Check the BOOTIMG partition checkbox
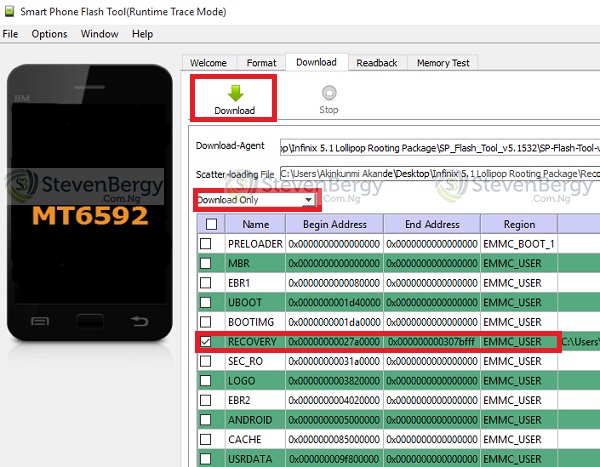The image size is (600, 467). click(x=205, y=322)
